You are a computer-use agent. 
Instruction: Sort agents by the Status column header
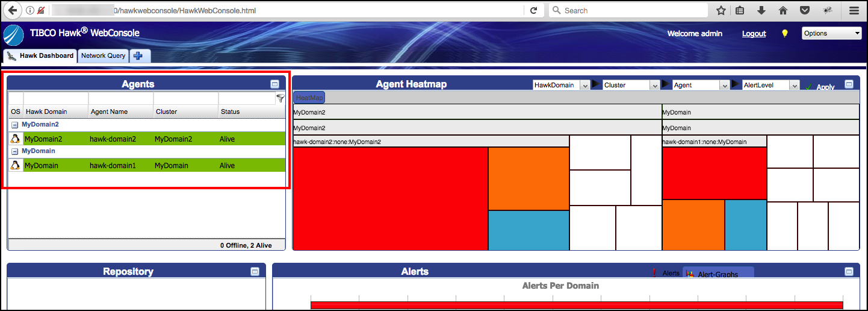251,112
